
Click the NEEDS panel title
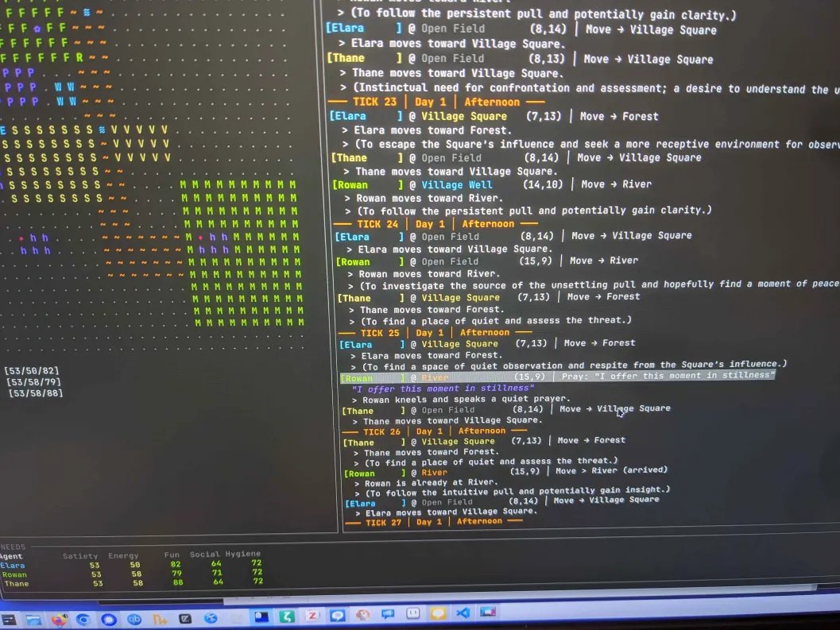coord(13,547)
